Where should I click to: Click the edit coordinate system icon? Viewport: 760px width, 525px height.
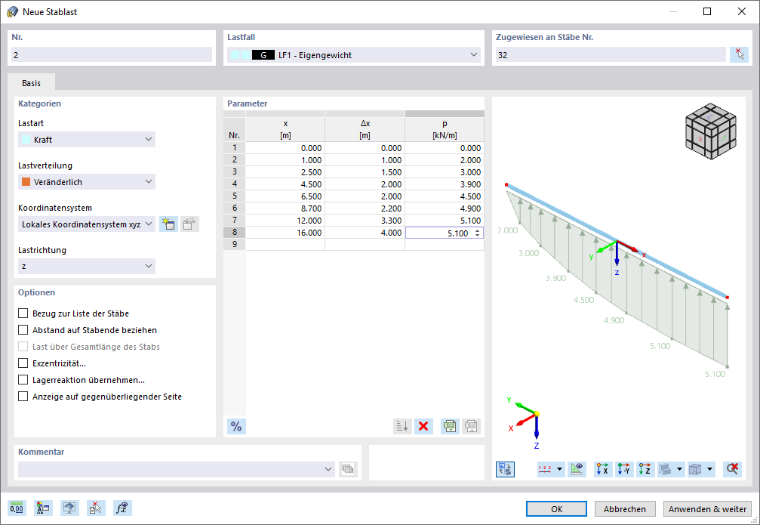point(189,224)
